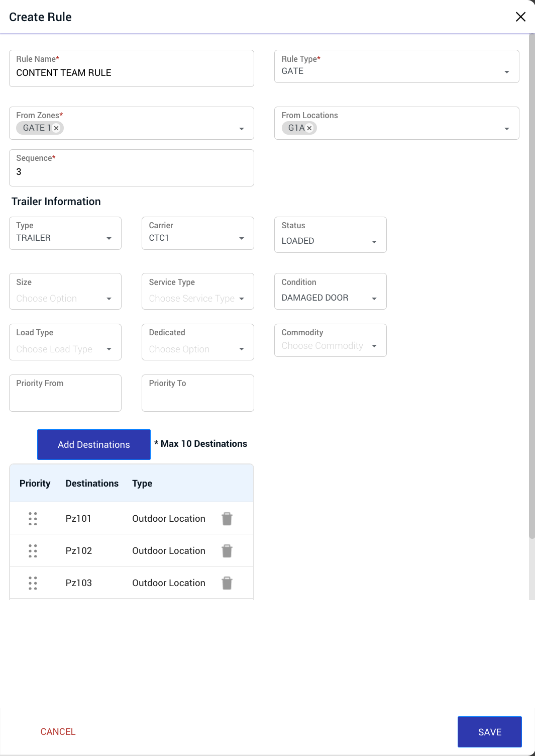Choose an option in Size dropdown

65,291
